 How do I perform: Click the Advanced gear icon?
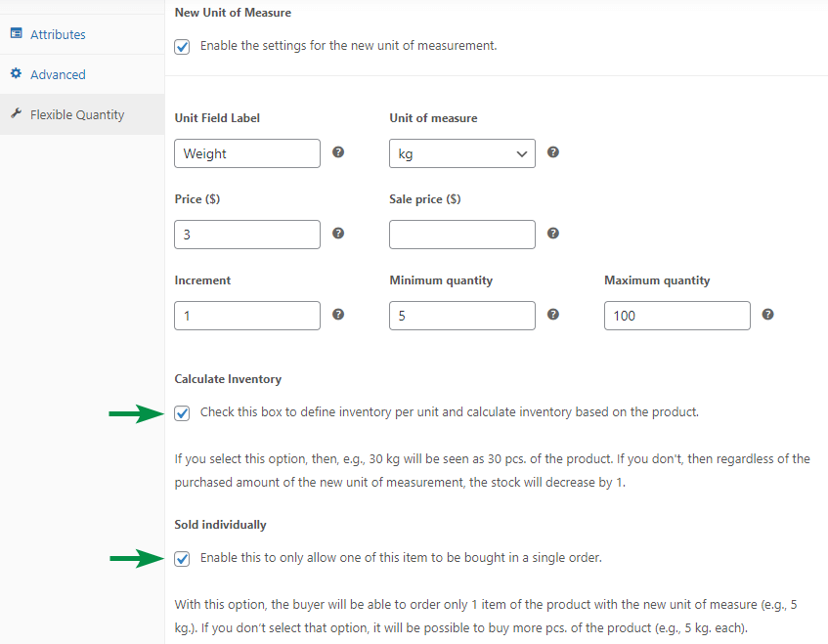click(x=17, y=73)
